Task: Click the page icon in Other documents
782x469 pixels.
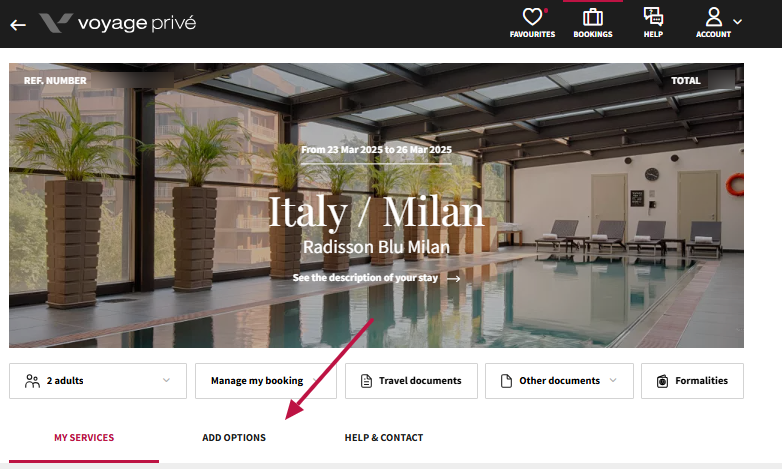Action: point(506,381)
